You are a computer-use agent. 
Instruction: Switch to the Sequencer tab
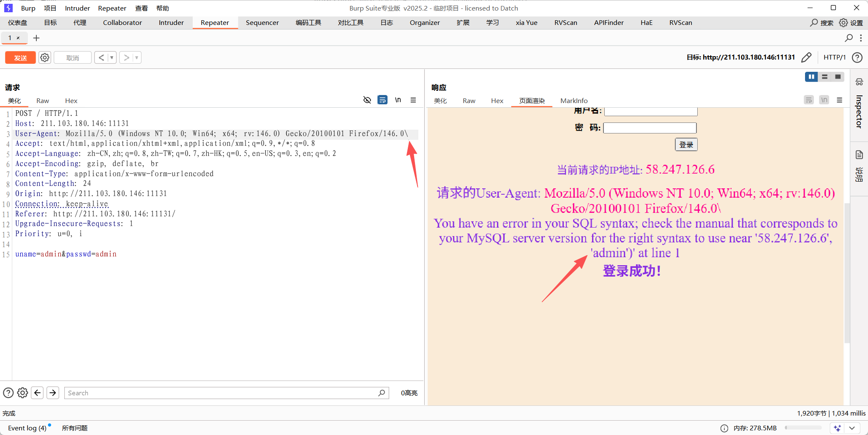coord(262,23)
